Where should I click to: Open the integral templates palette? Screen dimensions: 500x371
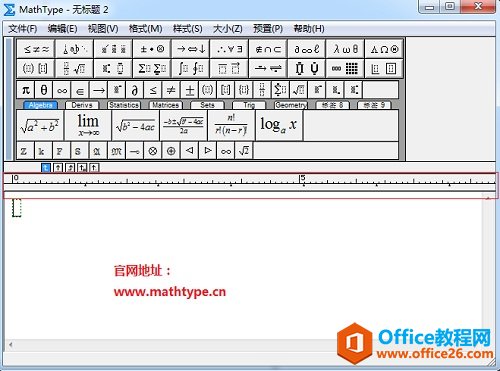coord(191,69)
